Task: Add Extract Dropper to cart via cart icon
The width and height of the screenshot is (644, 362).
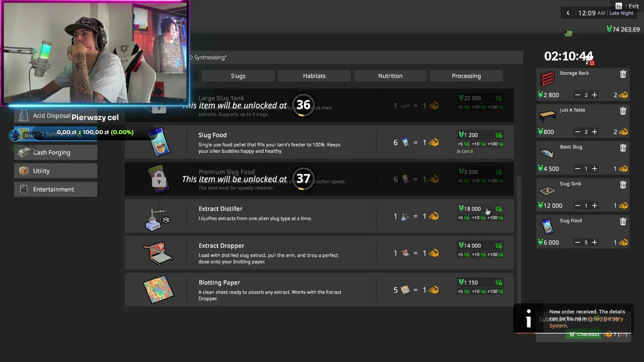Action: (x=499, y=245)
